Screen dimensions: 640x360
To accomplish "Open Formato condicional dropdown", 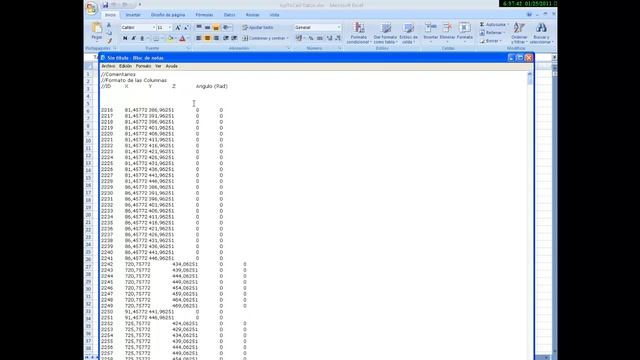I will pos(359,33).
